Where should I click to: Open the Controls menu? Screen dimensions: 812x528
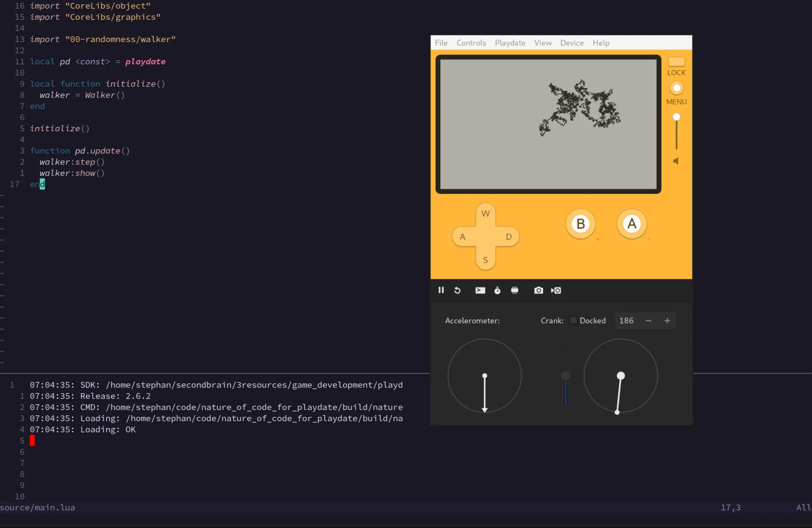pos(471,43)
